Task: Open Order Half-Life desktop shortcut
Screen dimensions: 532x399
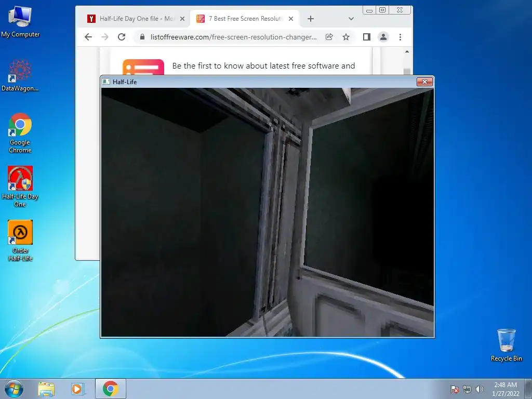Action: point(20,241)
